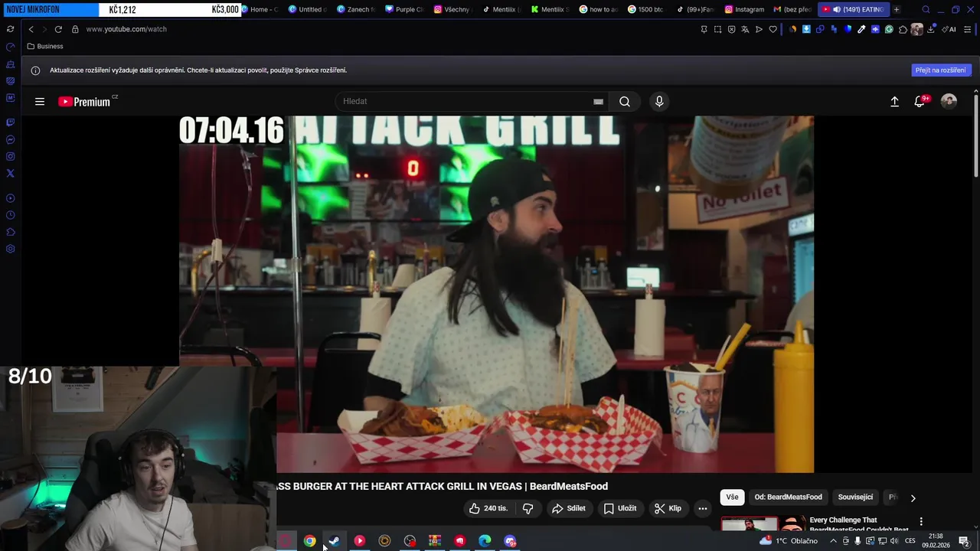Open the YouTube hamburger guide menu
980x551 pixels.
click(x=40, y=102)
